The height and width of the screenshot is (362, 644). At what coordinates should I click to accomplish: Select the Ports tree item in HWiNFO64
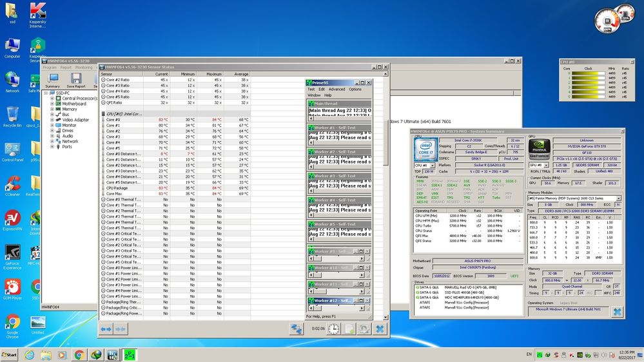click(67, 146)
